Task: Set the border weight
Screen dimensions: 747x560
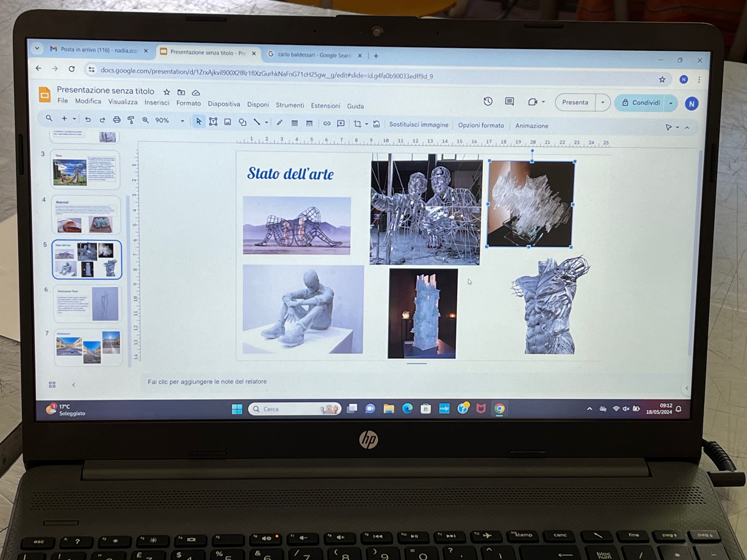Action: click(x=295, y=123)
